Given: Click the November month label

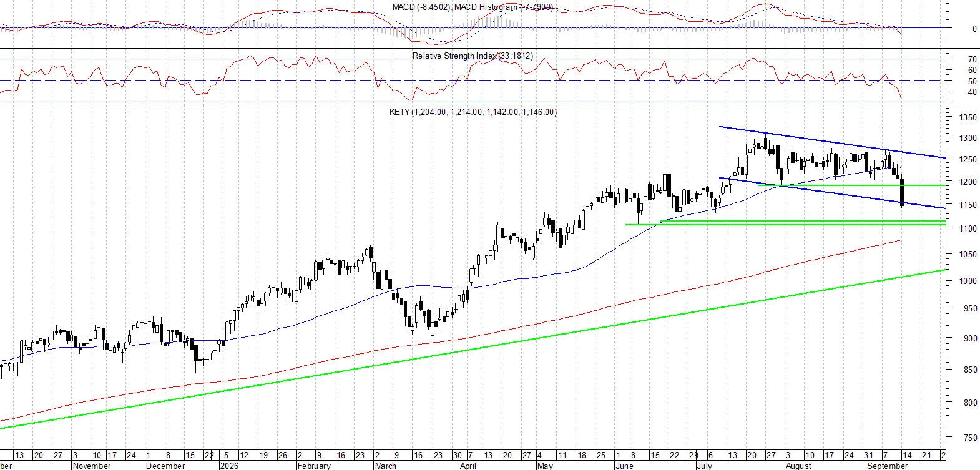Looking at the screenshot, I should pyautogui.click(x=92, y=466).
